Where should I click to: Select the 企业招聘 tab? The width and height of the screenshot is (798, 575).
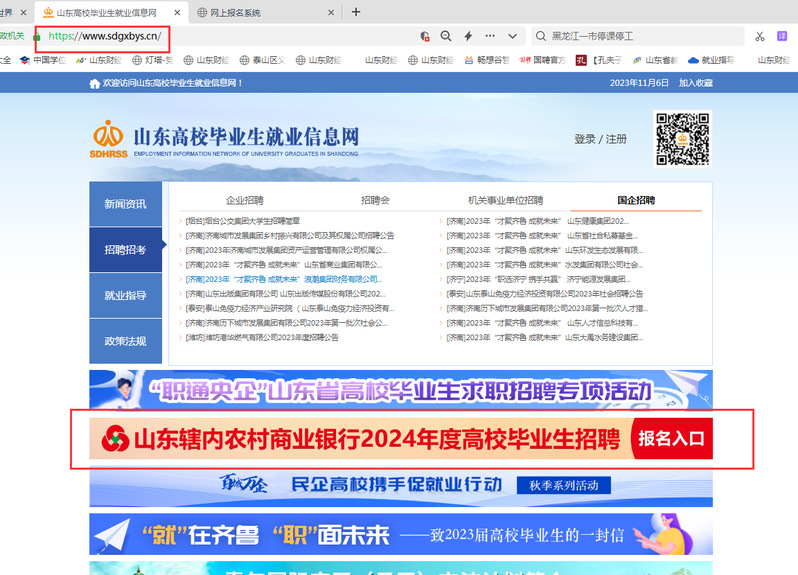tap(245, 200)
